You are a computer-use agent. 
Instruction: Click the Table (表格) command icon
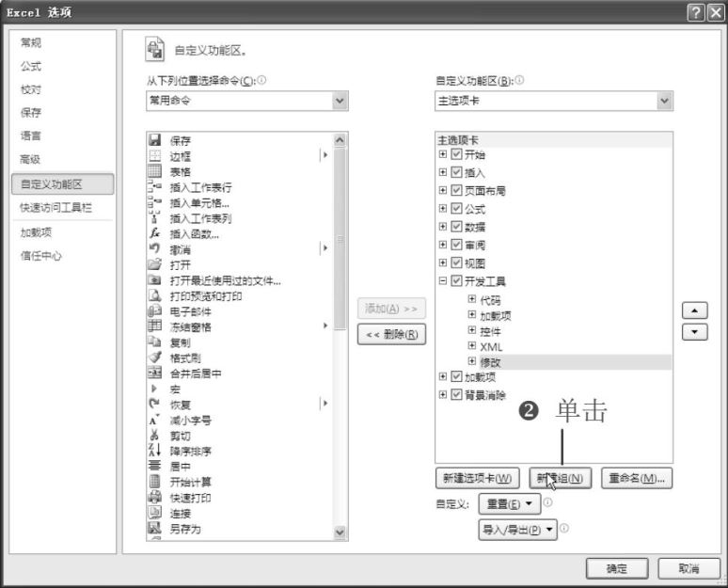click(154, 171)
